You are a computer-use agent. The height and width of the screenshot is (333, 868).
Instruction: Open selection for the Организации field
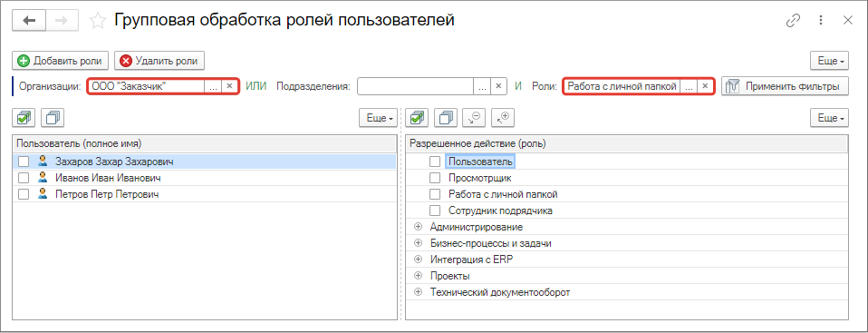pyautogui.click(x=214, y=86)
